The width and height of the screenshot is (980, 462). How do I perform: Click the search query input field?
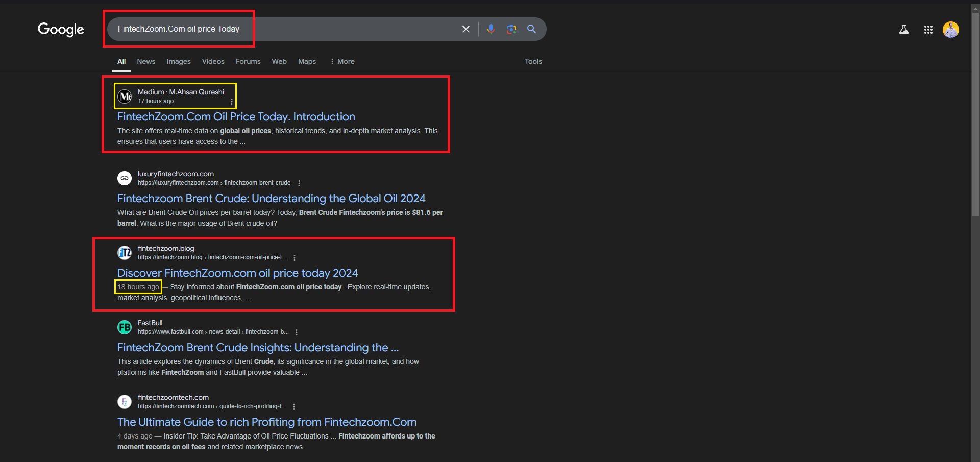[x=306, y=29]
